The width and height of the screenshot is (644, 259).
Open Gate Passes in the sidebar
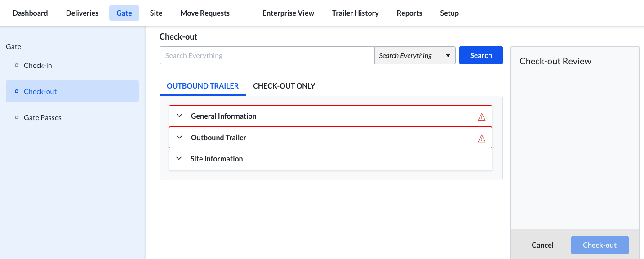pyautogui.click(x=43, y=117)
